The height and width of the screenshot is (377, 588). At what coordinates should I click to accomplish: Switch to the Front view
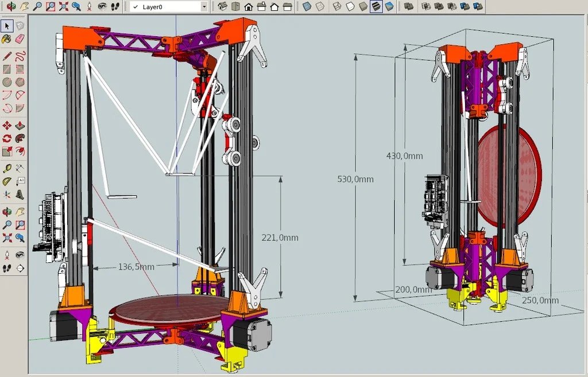248,6
